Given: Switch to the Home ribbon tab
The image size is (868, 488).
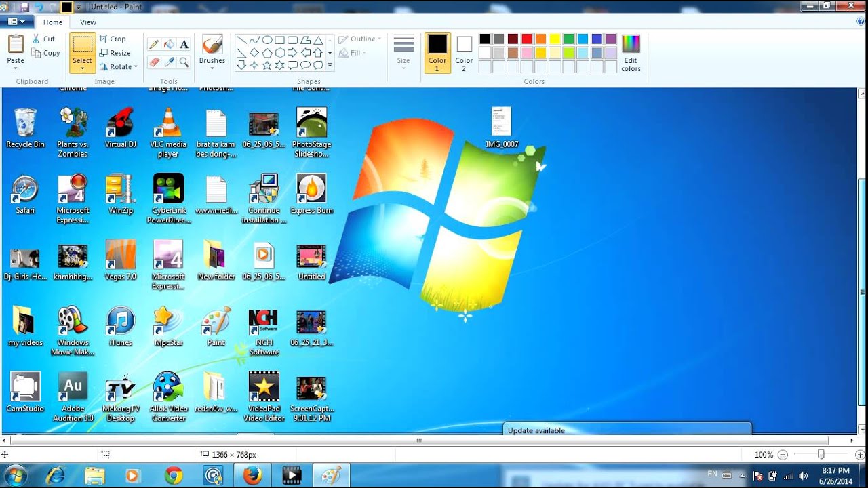Looking at the screenshot, I should [x=53, y=22].
